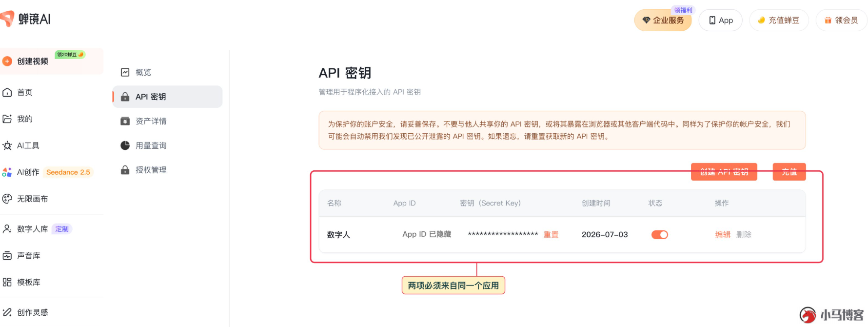Open 模板库 grid icon
This screenshot has height=327, width=868.
pyautogui.click(x=7, y=282)
